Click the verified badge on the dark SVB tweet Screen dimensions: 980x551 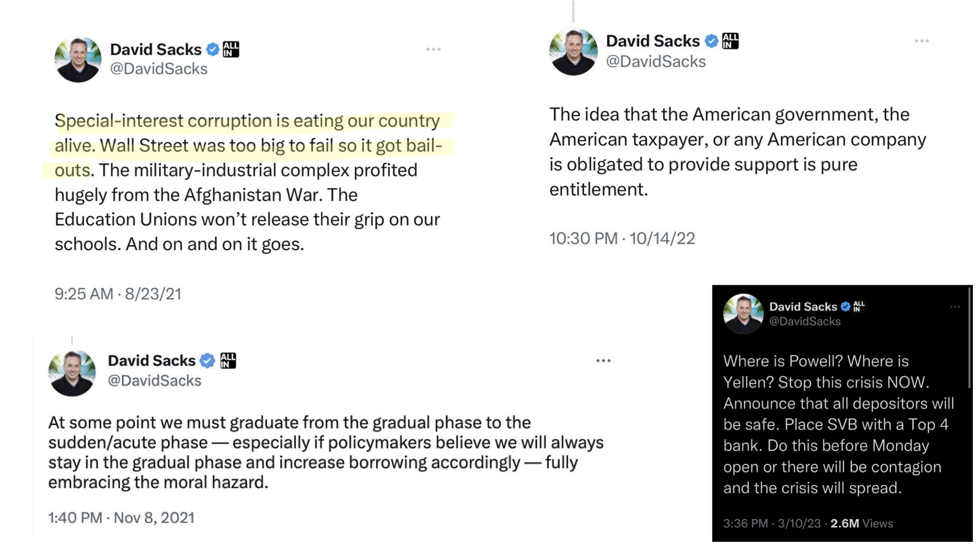[x=846, y=307]
